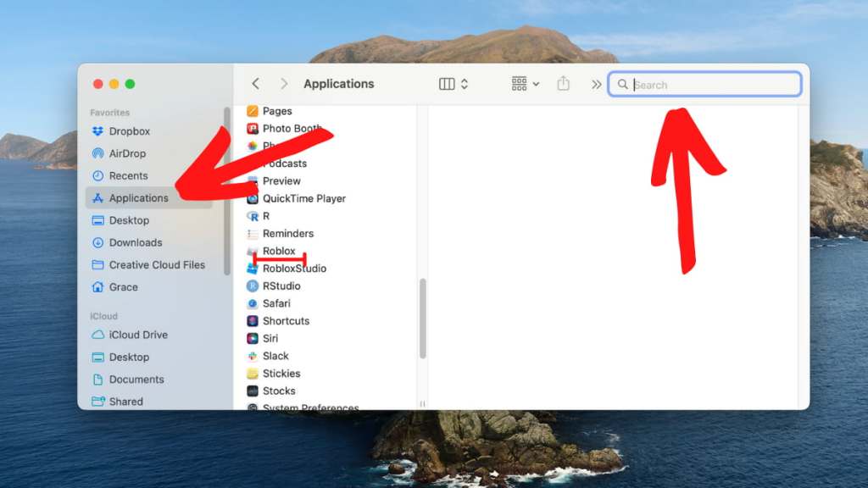Open Recents from Favorites

(128, 175)
